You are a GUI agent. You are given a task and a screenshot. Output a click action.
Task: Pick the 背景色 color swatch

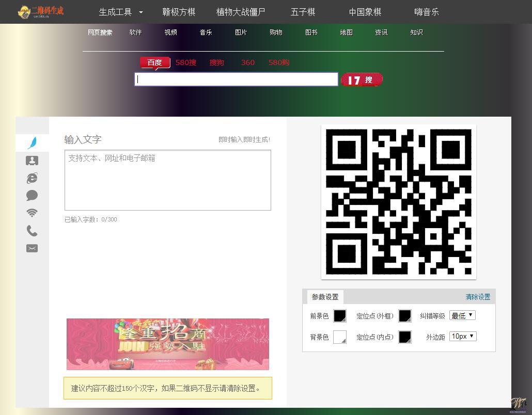[340, 337]
